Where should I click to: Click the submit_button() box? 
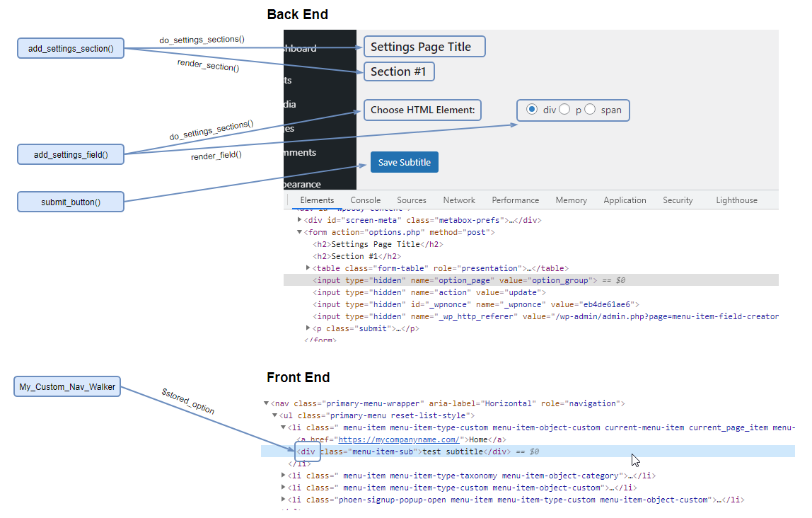(71, 202)
